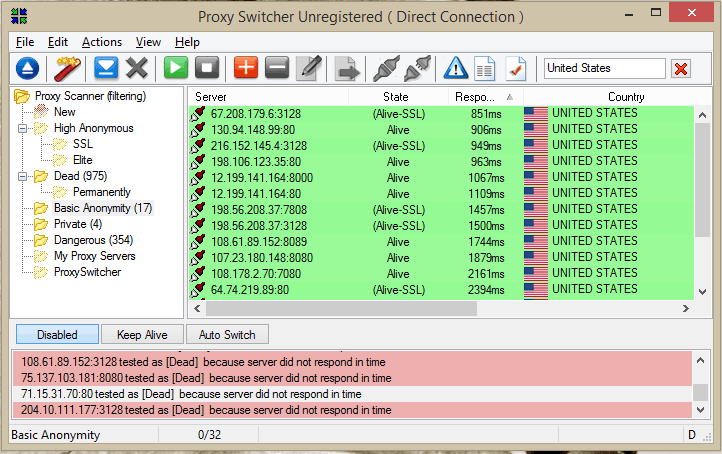
Task: Click the gray X cancel icon in toolbar
Action: pyautogui.click(x=137, y=68)
